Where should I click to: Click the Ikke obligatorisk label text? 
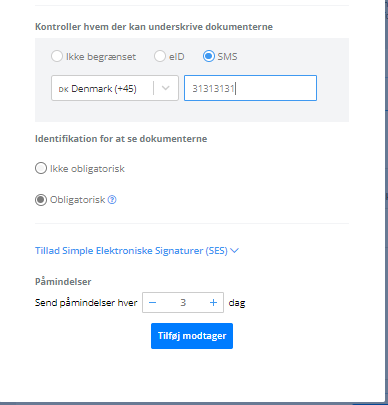point(87,169)
